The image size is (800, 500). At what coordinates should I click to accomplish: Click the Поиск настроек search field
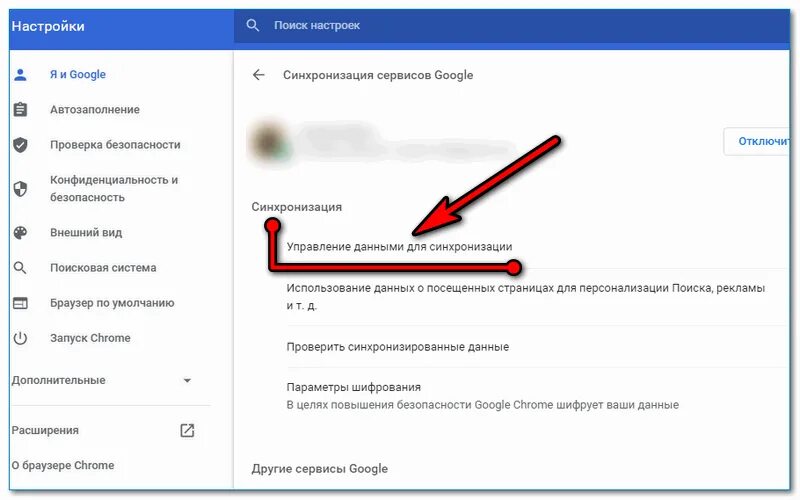pyautogui.click(x=512, y=26)
